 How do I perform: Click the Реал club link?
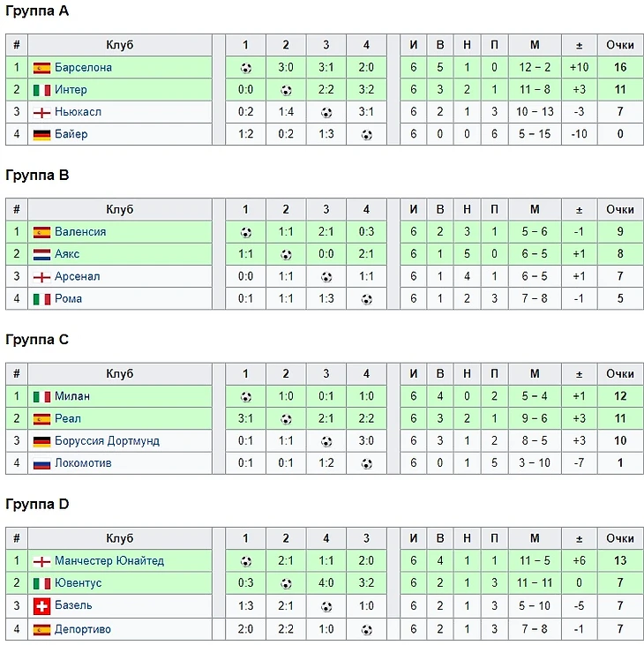click(68, 419)
